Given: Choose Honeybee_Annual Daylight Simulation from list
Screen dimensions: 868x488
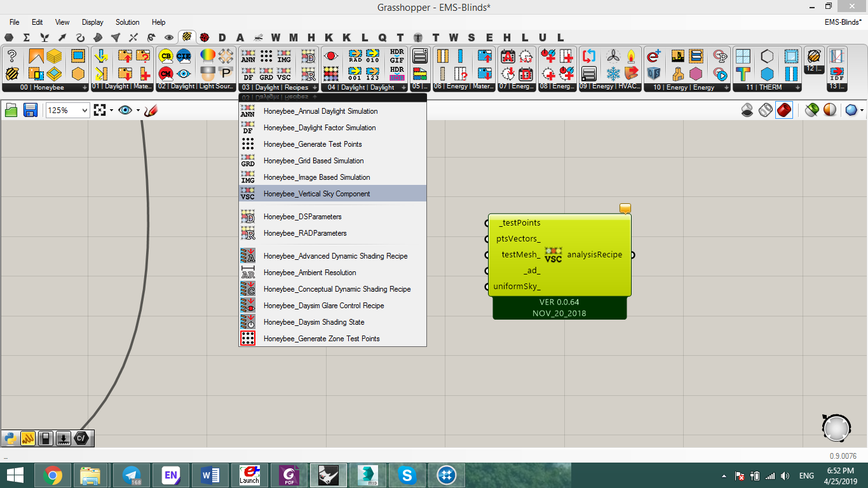Looking at the screenshot, I should [332, 111].
